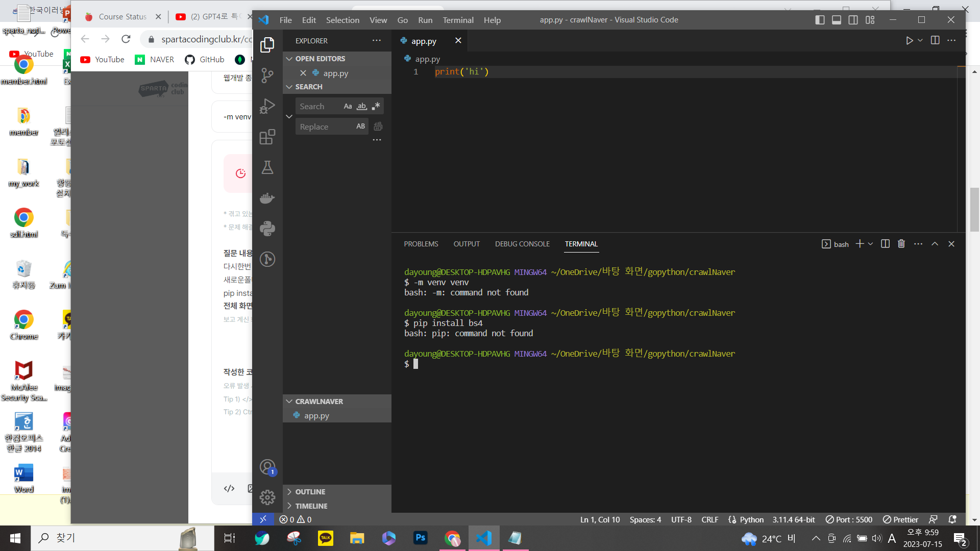Open Windows Start menu
The width and height of the screenshot is (980, 551).
[x=15, y=538]
